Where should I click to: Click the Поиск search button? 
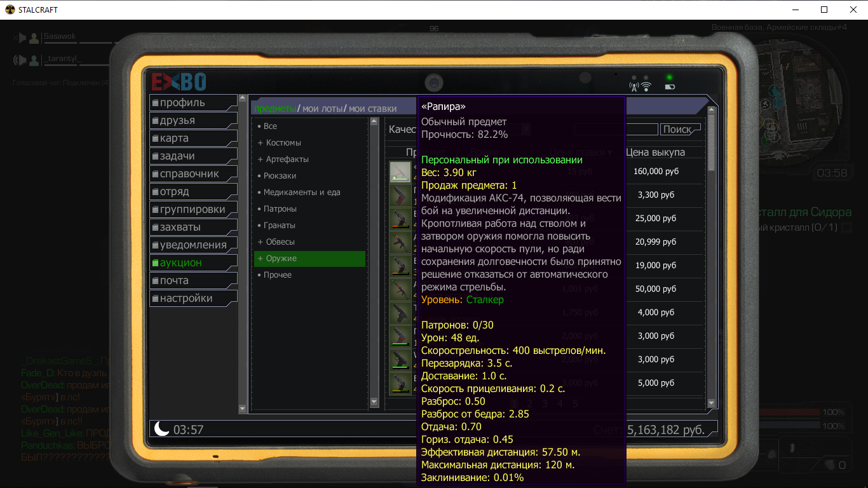[680, 129]
